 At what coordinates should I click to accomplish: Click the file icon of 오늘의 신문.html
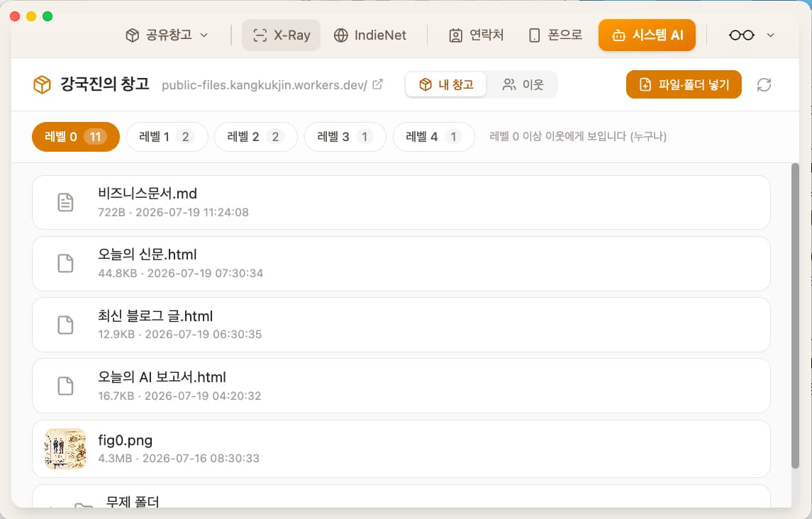coord(65,263)
